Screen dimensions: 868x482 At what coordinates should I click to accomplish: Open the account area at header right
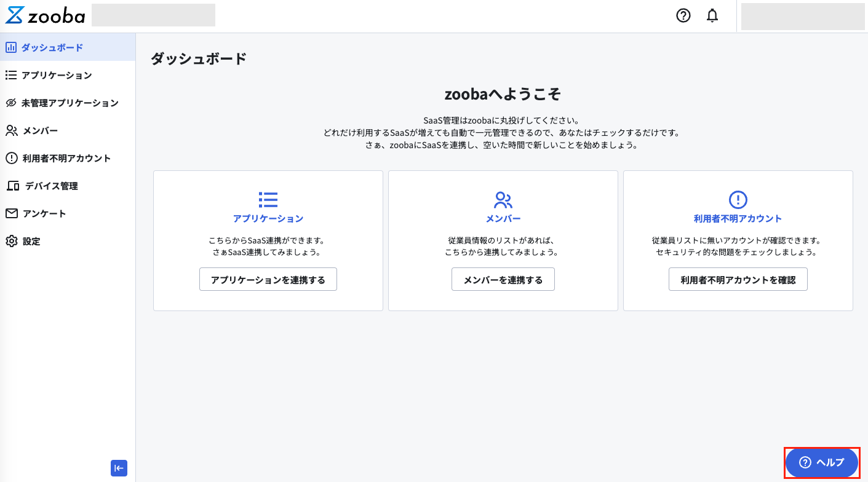[x=803, y=16]
